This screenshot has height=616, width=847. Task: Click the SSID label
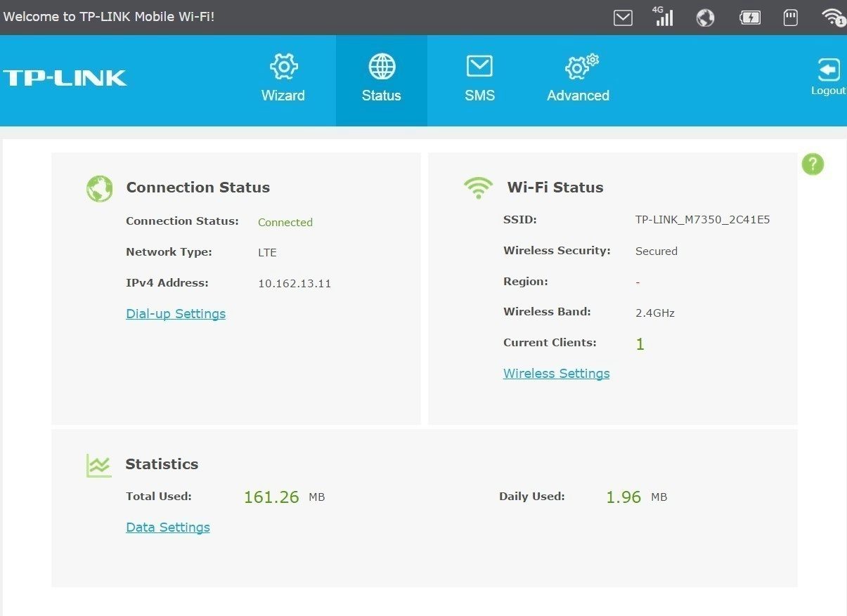[520, 220]
